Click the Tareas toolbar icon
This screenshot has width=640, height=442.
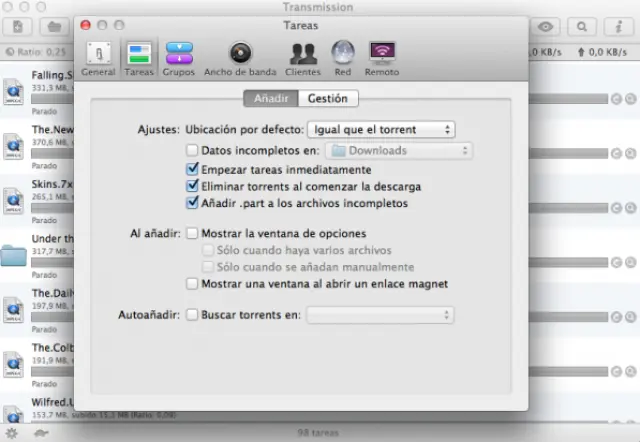(139, 58)
